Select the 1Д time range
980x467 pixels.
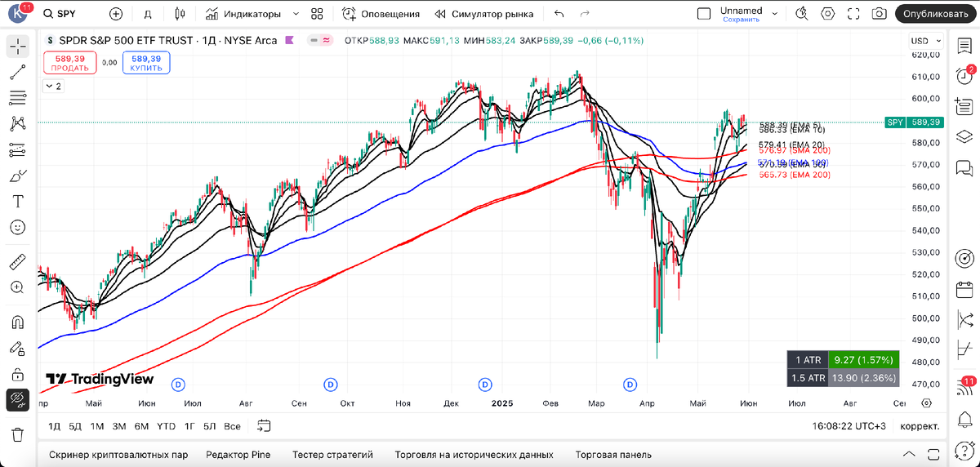pos(55,426)
